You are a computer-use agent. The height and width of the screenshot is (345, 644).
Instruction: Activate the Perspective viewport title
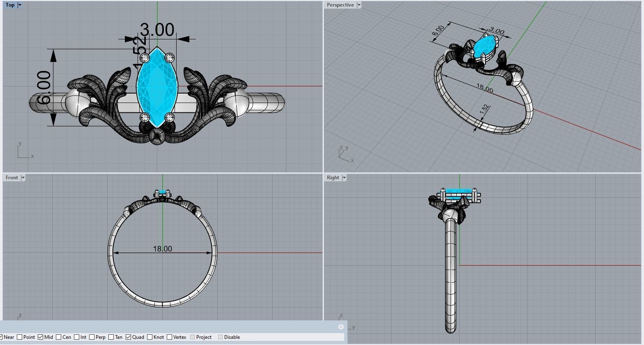(x=340, y=5)
